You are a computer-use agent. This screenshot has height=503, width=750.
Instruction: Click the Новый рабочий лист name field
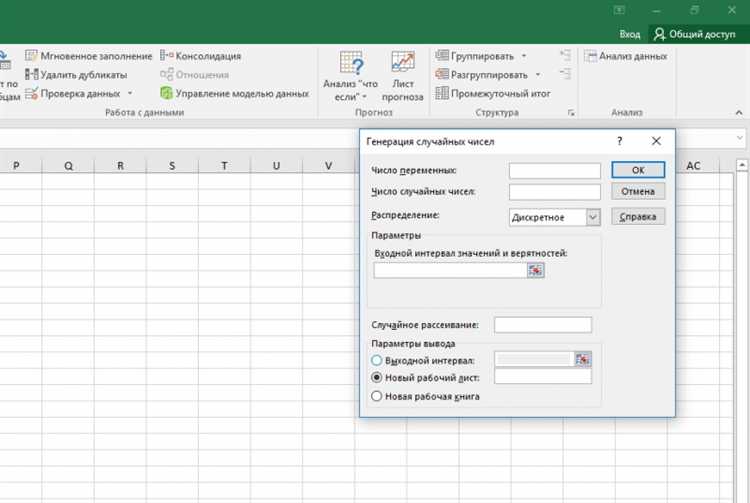tap(543, 377)
